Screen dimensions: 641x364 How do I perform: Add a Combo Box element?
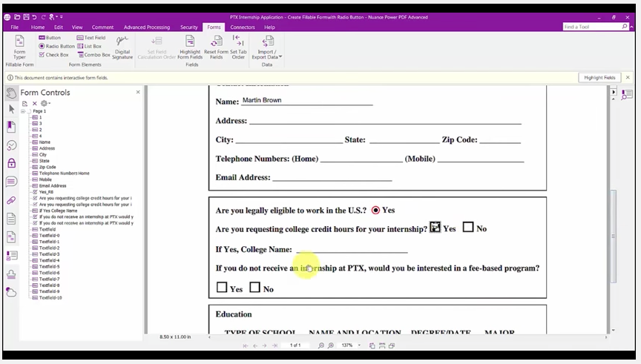pos(93,55)
